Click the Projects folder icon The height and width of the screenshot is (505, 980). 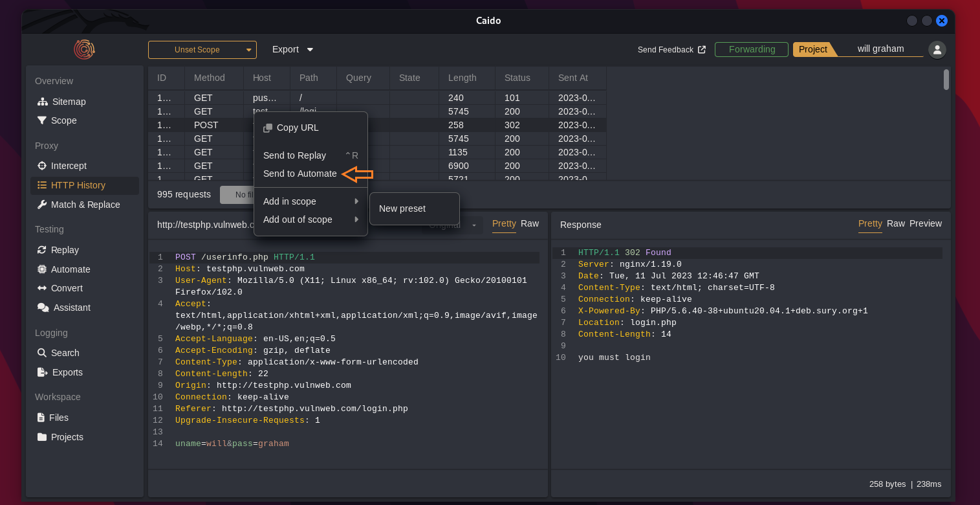42,437
